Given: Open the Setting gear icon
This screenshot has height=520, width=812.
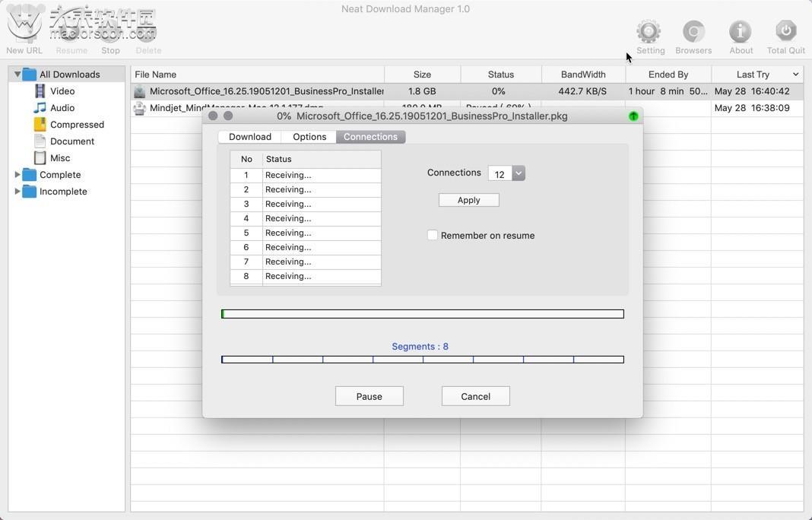Looking at the screenshot, I should pos(649,30).
